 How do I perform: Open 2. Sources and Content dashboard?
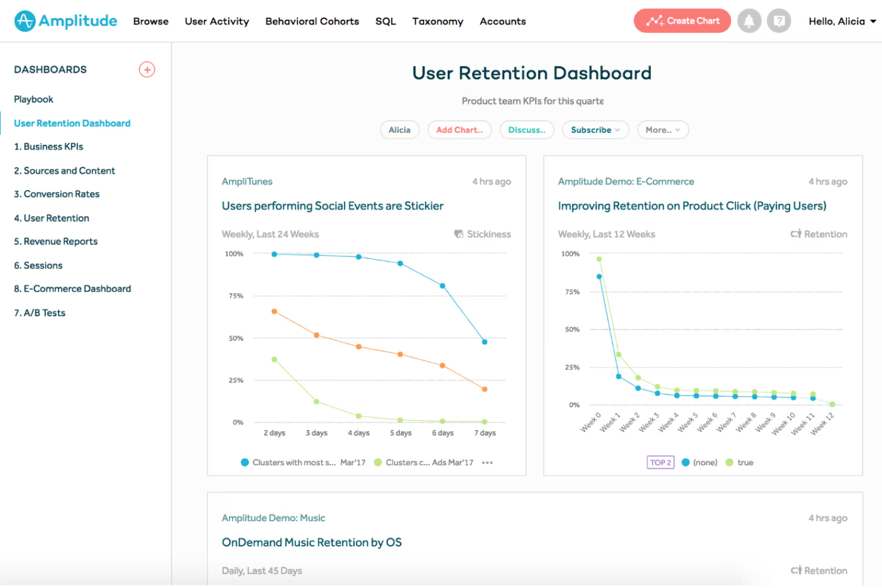(64, 171)
